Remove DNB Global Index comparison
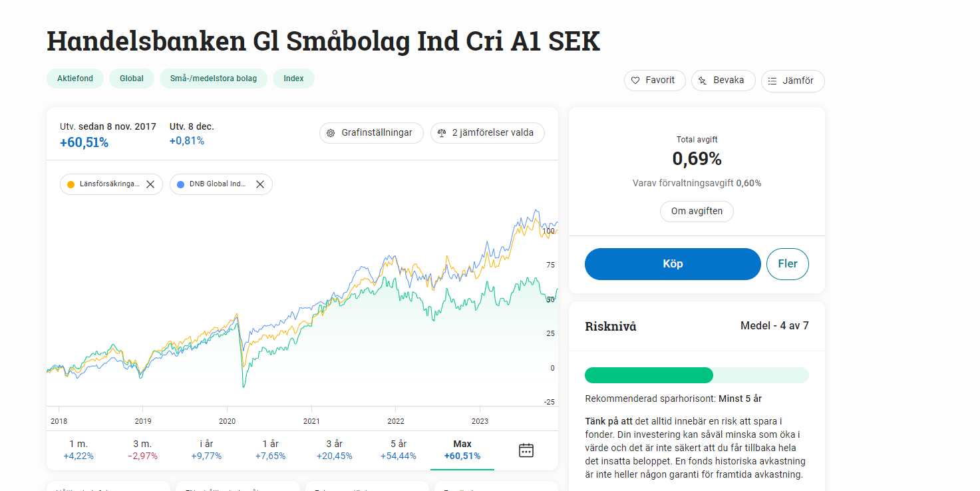The height and width of the screenshot is (491, 980). [260, 184]
